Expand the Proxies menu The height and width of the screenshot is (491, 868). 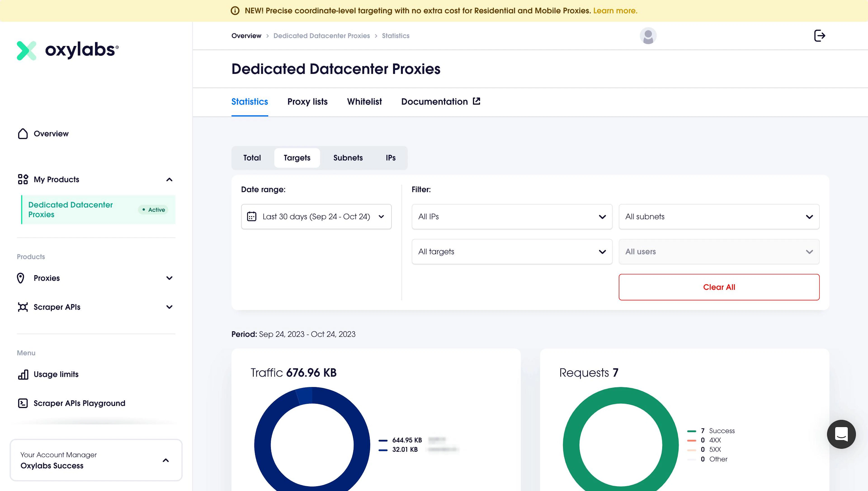[169, 278]
